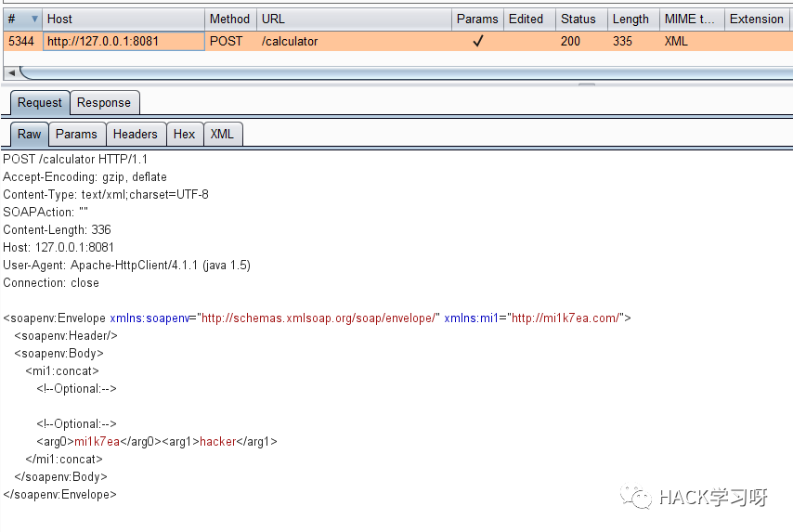Switch to Params view tab
This screenshot has width=793, height=532.
pos(76,134)
